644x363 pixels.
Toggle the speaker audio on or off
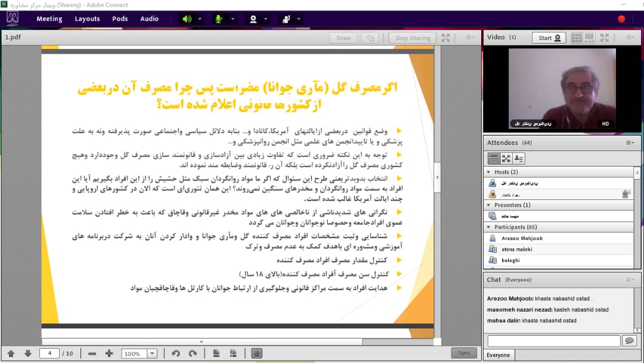(x=187, y=19)
